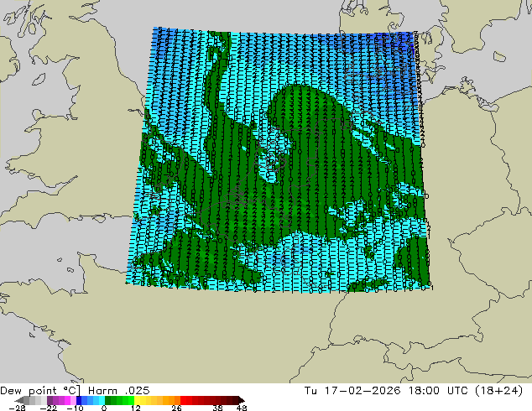532x411 pixels.
Task: Click the '26' legend scale value
Action: pos(176,408)
